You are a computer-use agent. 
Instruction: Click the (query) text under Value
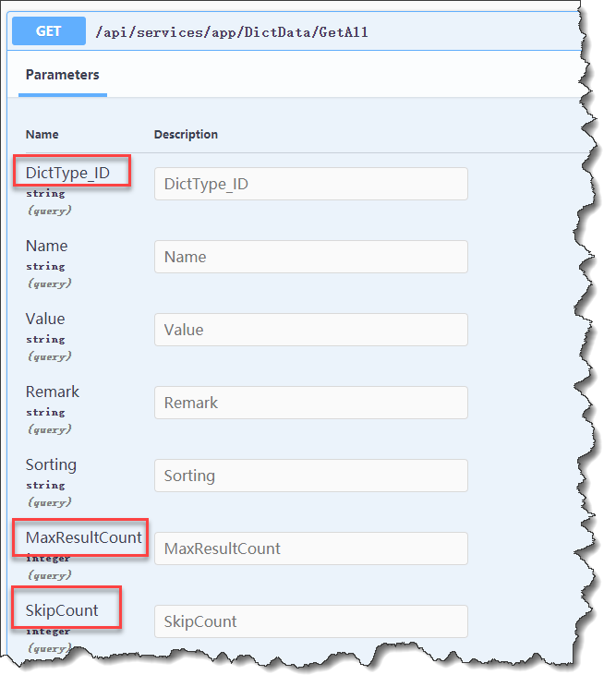coord(50,356)
